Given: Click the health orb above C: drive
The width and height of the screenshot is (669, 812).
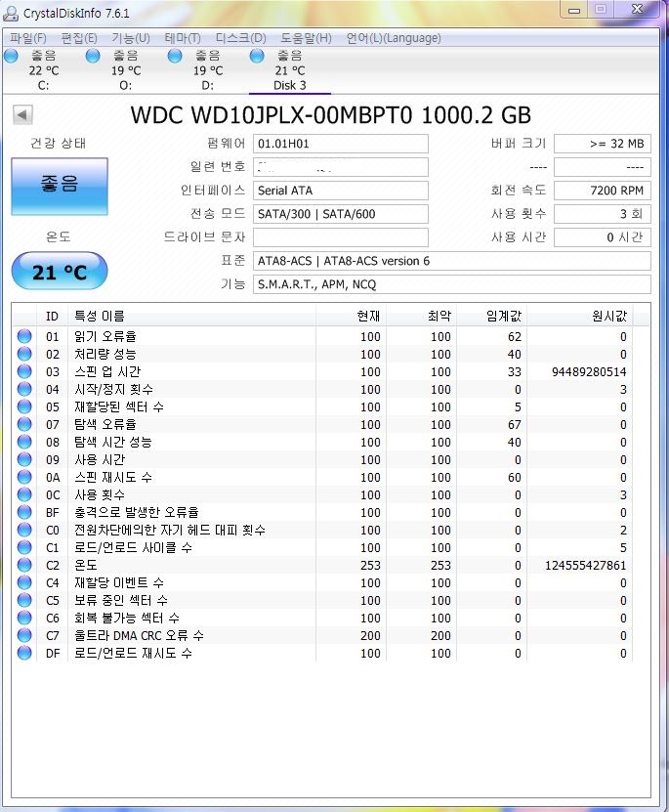Looking at the screenshot, I should pos(11,56).
